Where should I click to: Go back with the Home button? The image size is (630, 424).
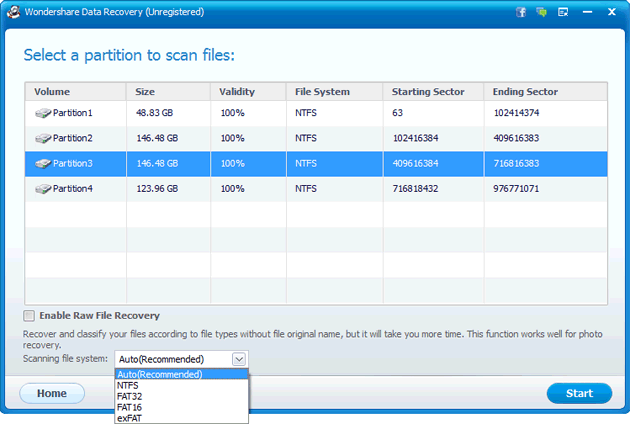point(52,393)
